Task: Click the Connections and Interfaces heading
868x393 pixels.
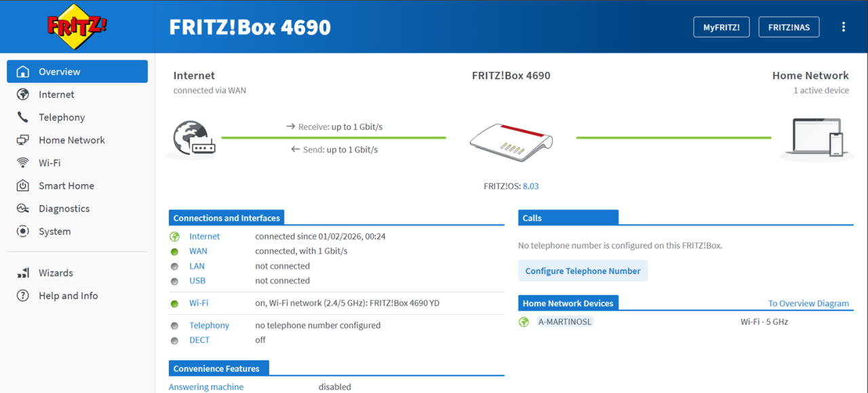Action: [226, 218]
